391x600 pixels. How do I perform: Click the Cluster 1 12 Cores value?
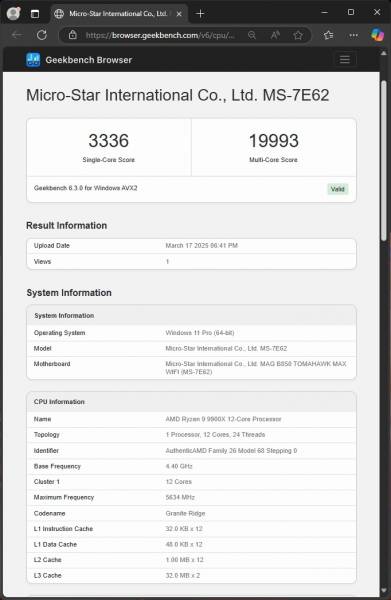tap(179, 482)
